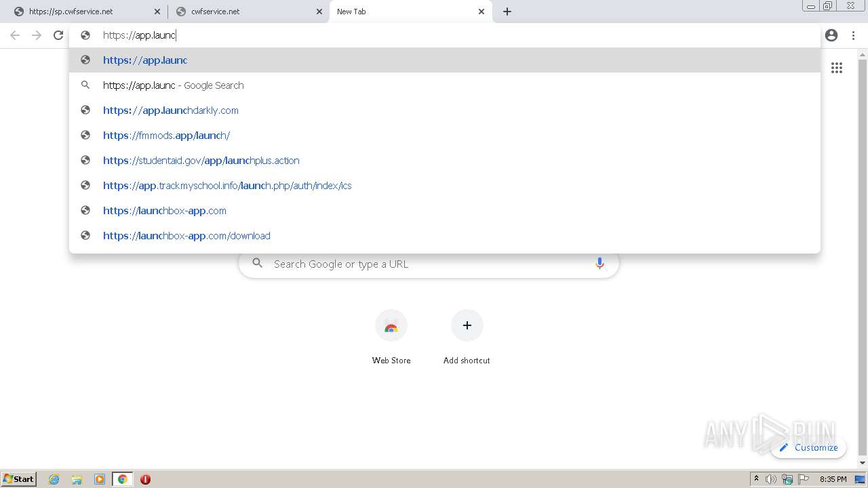Open File Explorer from the taskbar
868x488 pixels.
77,479
